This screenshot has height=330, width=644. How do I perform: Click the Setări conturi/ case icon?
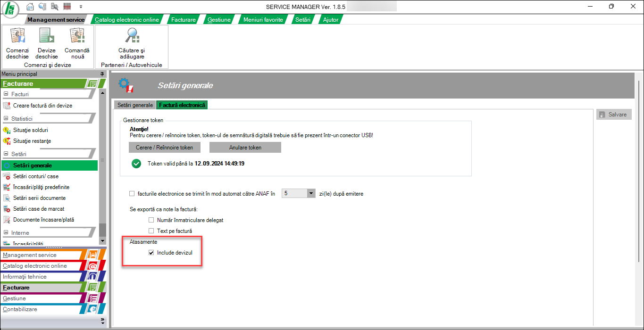pos(7,176)
